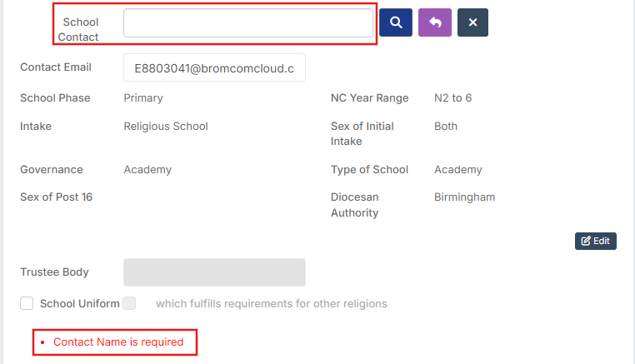Click the Sex of Initial Intake value Both
Screen dimensions: 635x364
(446, 127)
